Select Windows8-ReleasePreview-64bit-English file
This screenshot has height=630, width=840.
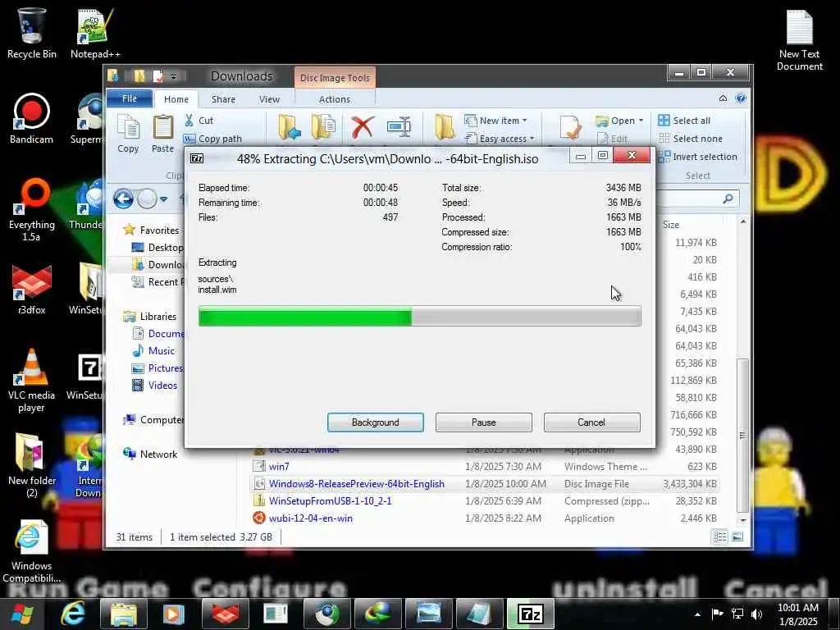click(x=485, y=484)
